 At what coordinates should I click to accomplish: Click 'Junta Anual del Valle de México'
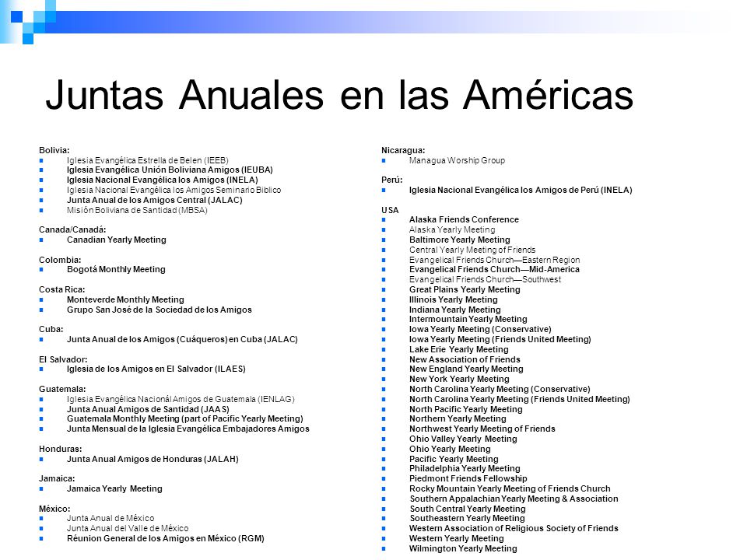coord(128,528)
